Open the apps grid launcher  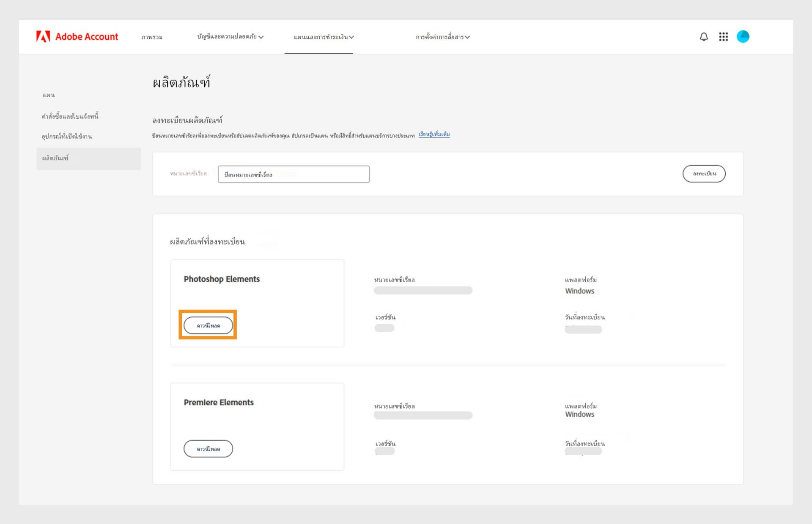724,37
